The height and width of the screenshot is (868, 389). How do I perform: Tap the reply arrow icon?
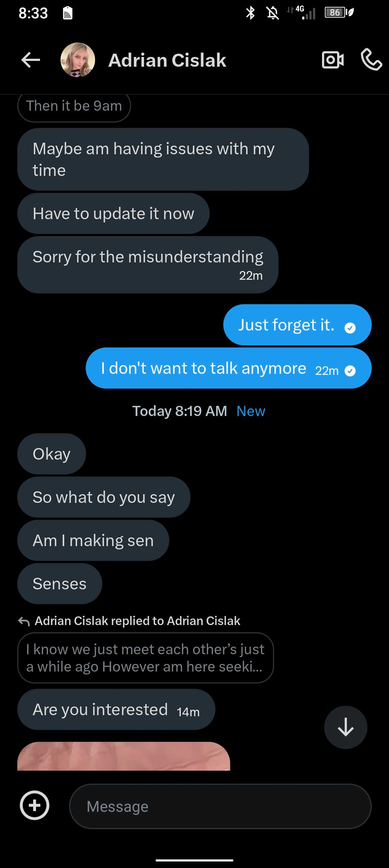click(24, 621)
